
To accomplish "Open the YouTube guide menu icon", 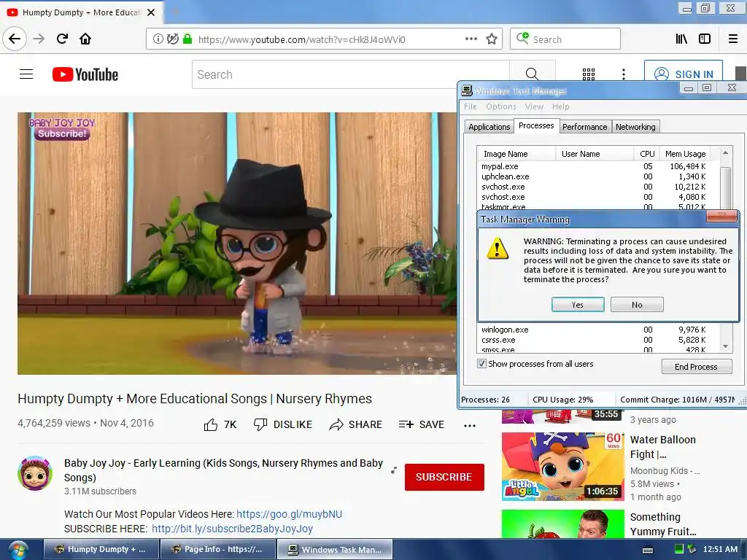I will (x=26, y=74).
